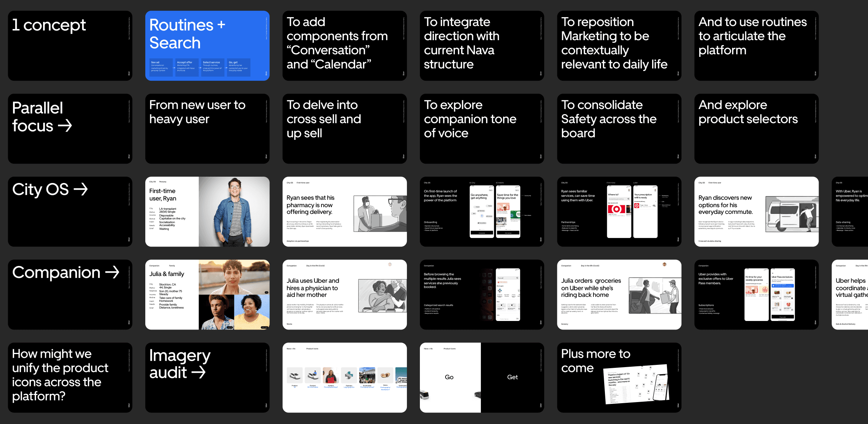Open 'To explore companion tone of voice' slide
This screenshot has width=868, height=424.
point(482,129)
